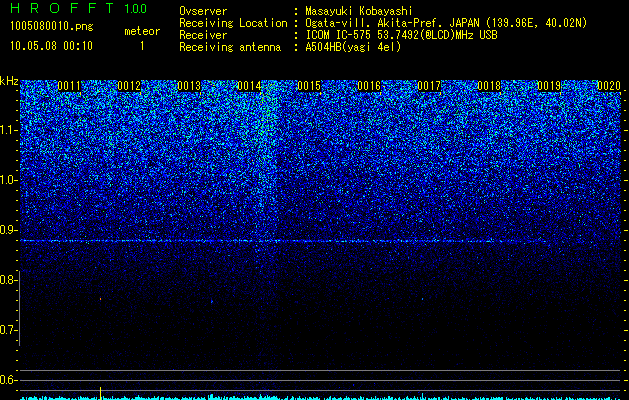Viewport: 629px width, 400px height.
Task: Click the 0.8 kHz axis label
Action: [x=8, y=280]
